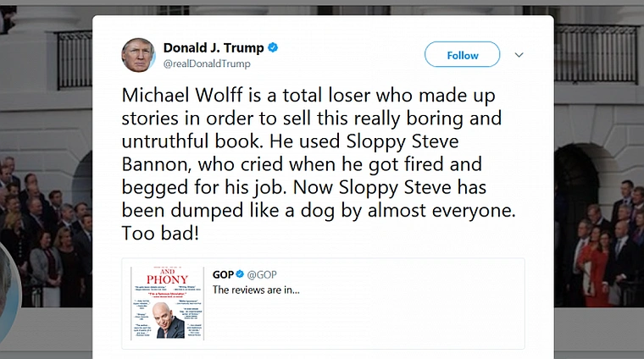Open the @realDonaldTrump handle

tap(206, 64)
